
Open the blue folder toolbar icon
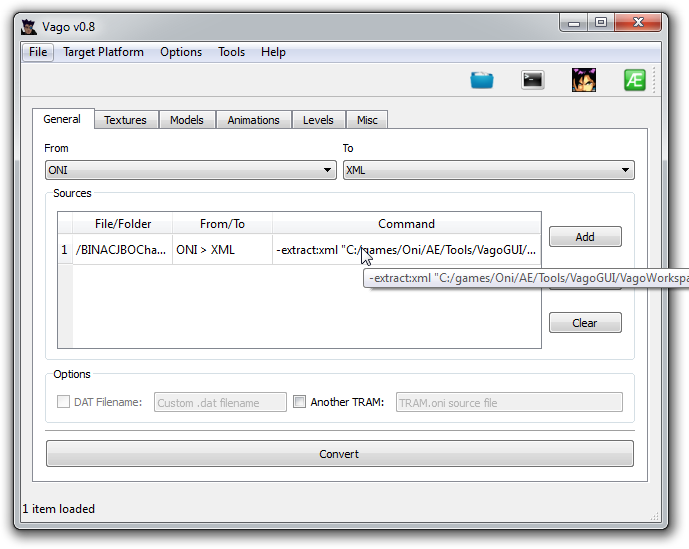(x=482, y=80)
